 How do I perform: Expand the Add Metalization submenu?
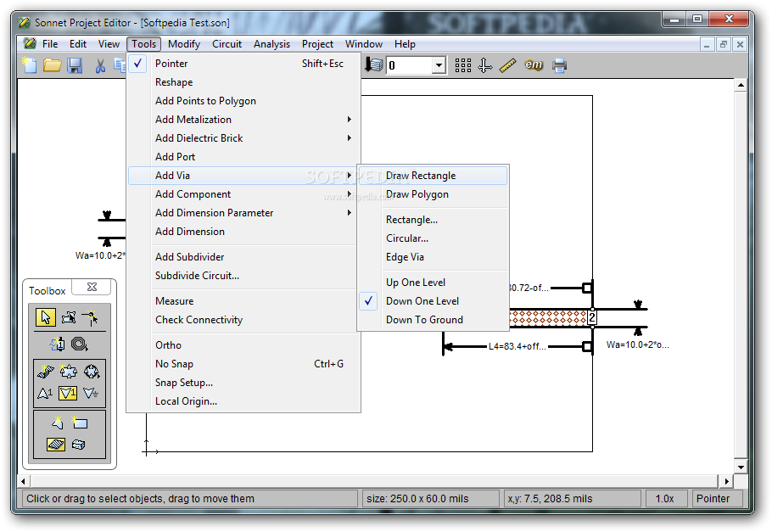tap(243, 120)
